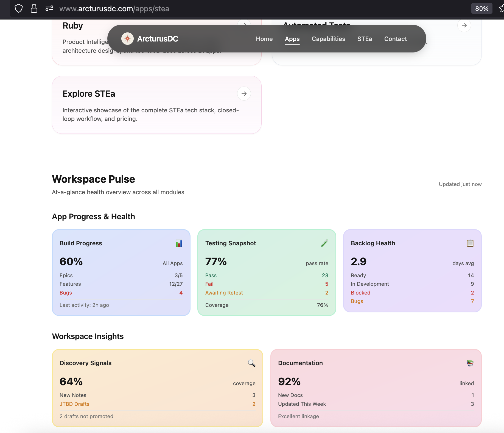Click the Discovery Signals magnifier icon
The image size is (504, 433).
[x=252, y=363]
